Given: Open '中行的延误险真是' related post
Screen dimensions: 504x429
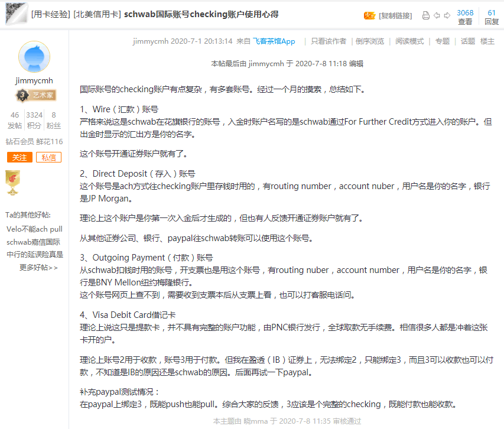Looking at the screenshot, I should (35, 255).
